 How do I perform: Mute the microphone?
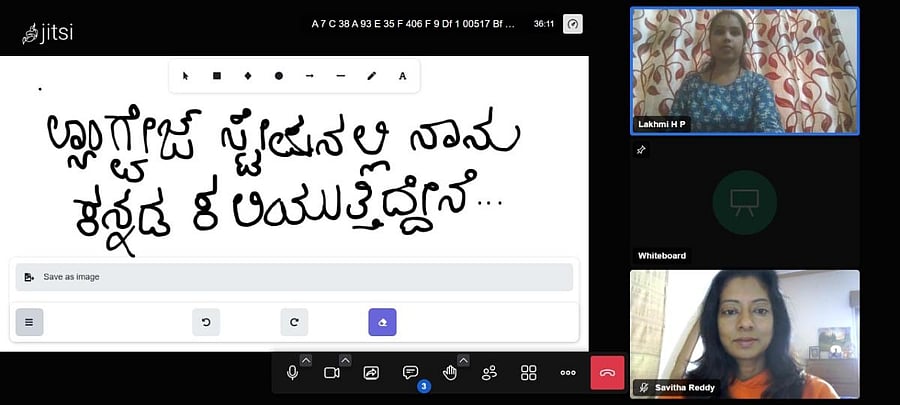point(292,373)
